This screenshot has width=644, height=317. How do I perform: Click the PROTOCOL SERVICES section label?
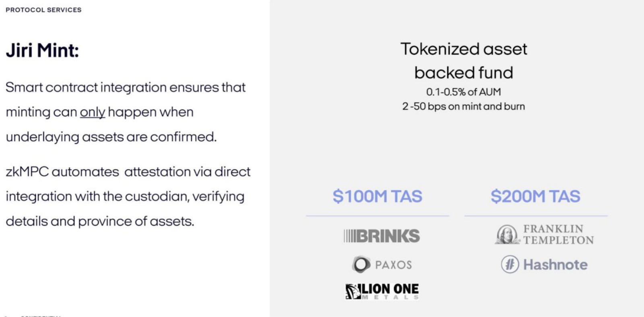coord(43,10)
